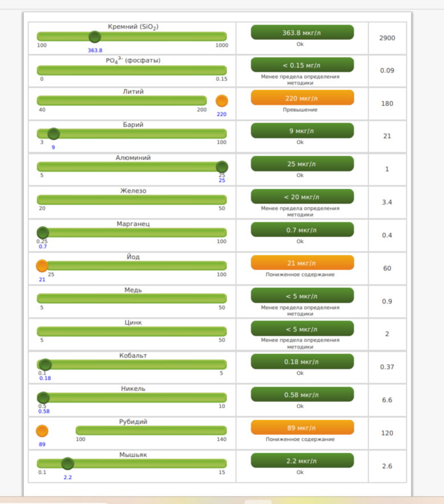Viewport: 444px width, 504px height.
Task: Click the 2900 value in Кремний row
Action: (387, 38)
